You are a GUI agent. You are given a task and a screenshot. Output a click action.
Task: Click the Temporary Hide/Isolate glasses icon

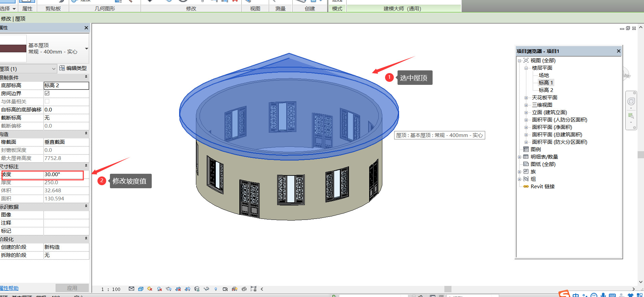click(x=206, y=289)
